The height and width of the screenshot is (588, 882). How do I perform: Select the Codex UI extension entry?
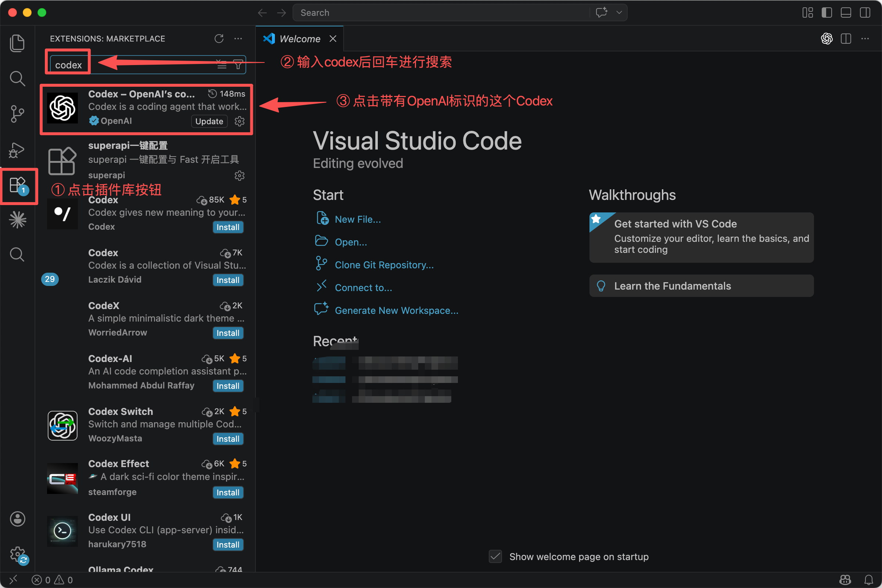coord(146,531)
